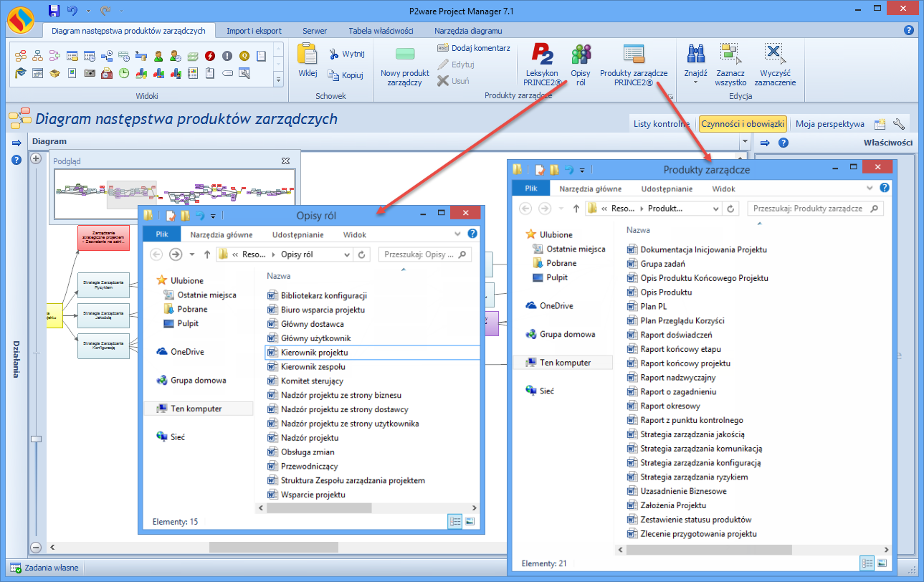Open Produkty zarządcze group dialog launcher
Screen dimensions: 924x582
click(671, 95)
